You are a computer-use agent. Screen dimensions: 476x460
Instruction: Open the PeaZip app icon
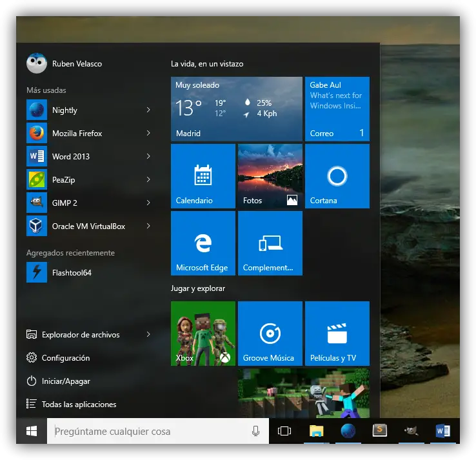tap(37, 180)
